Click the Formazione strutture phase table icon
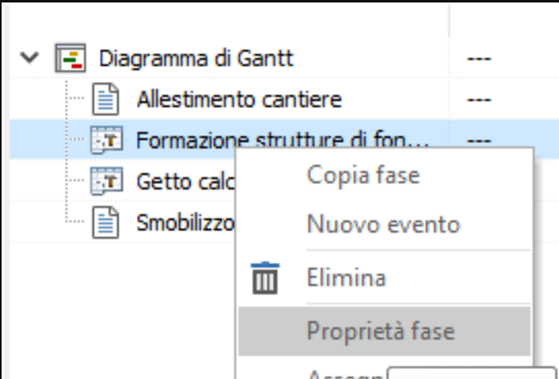 [x=107, y=140]
